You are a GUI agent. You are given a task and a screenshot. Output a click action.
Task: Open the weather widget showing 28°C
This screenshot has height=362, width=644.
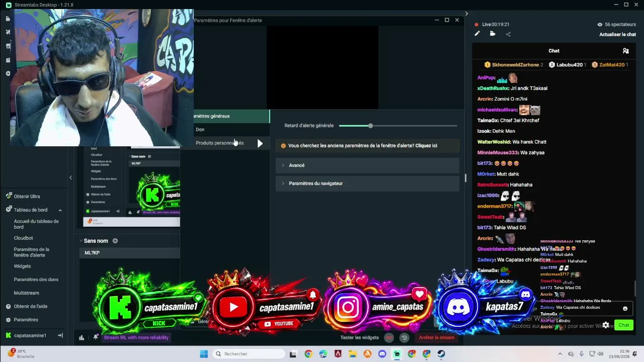tap(20, 353)
